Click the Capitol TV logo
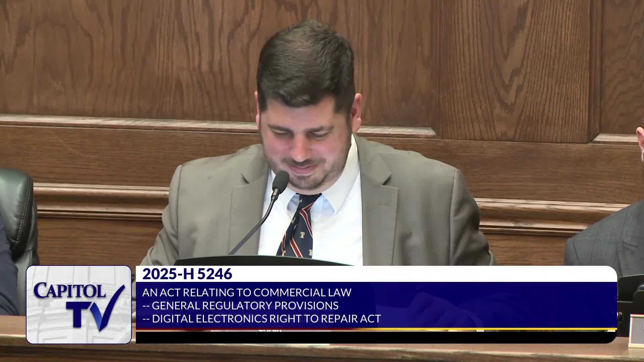This screenshot has height=362, width=644. [x=79, y=304]
